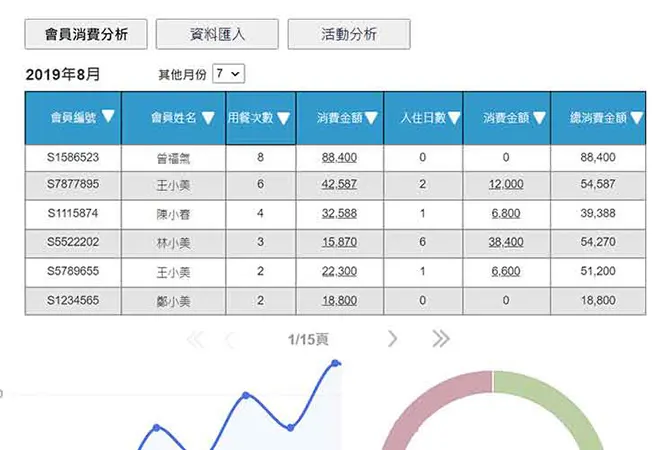Select member ID S1586523
The image size is (665, 450).
[x=73, y=157]
